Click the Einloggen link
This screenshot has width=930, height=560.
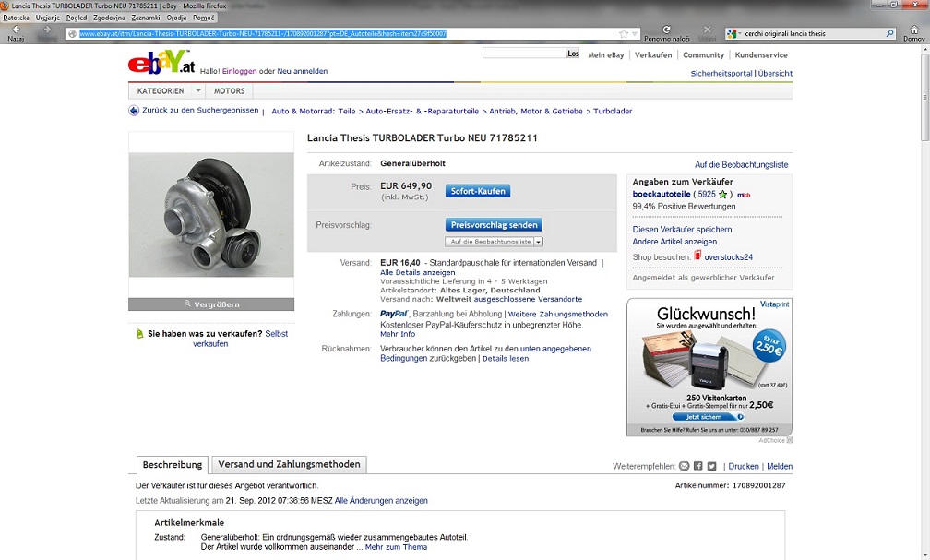pos(240,71)
